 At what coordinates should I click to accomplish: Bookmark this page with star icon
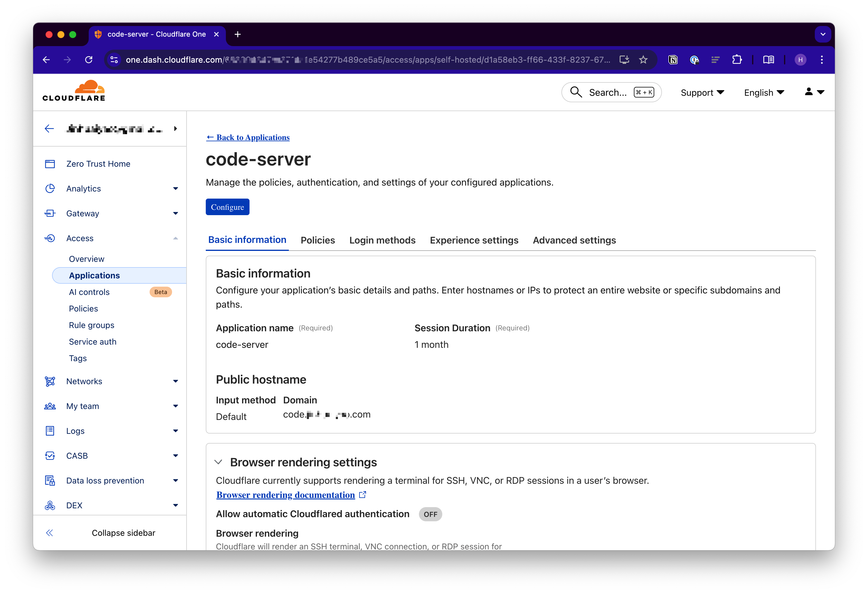point(643,60)
